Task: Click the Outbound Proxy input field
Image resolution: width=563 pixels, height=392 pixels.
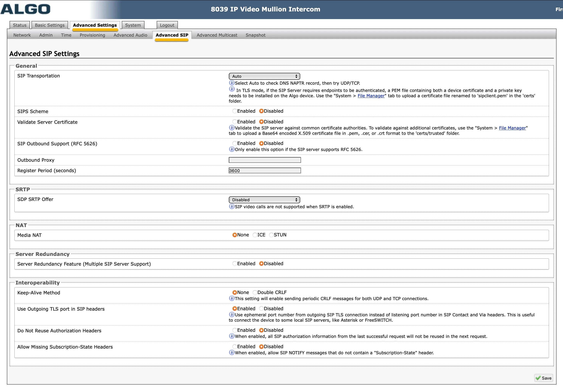Action: 265,160
